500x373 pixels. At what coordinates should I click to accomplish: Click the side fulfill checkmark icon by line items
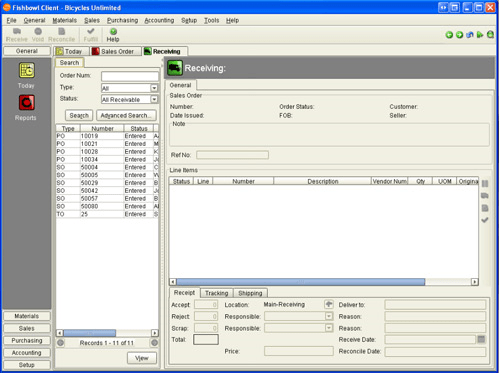[485, 220]
